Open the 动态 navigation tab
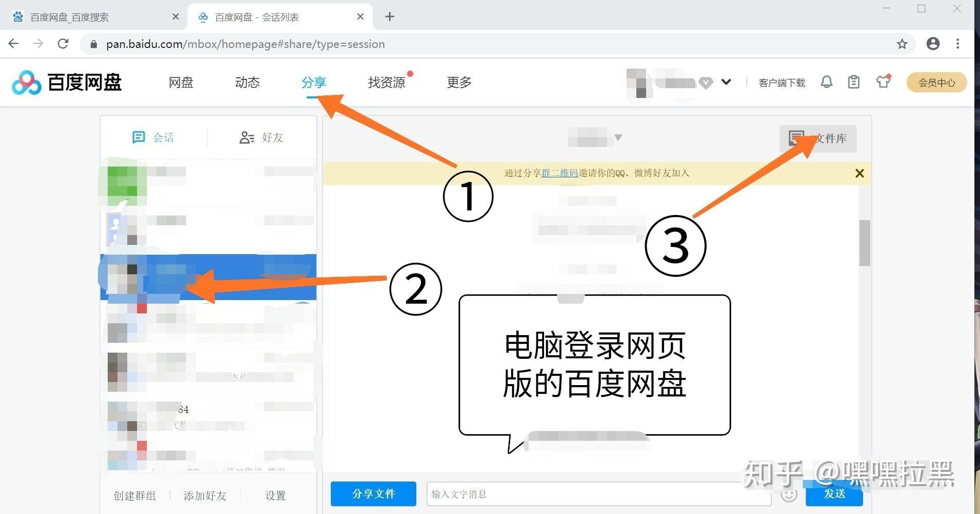 [247, 82]
